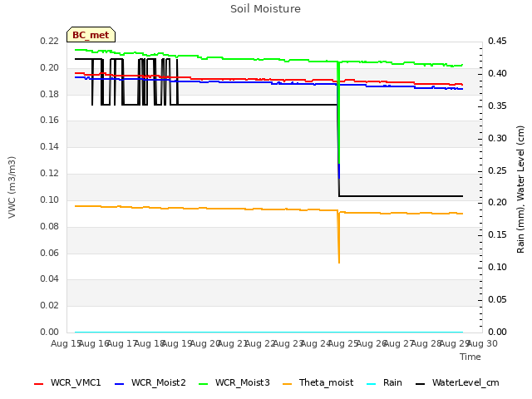Click the 0.00 left axis tick label
The height and width of the screenshot is (399, 532).
click(50, 332)
